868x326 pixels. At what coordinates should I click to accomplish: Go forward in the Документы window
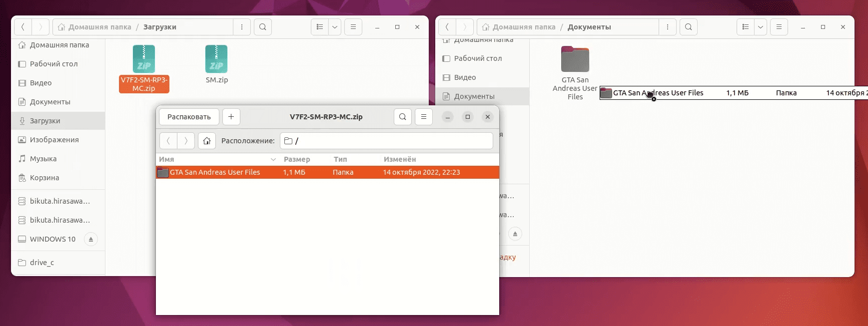[x=465, y=27]
